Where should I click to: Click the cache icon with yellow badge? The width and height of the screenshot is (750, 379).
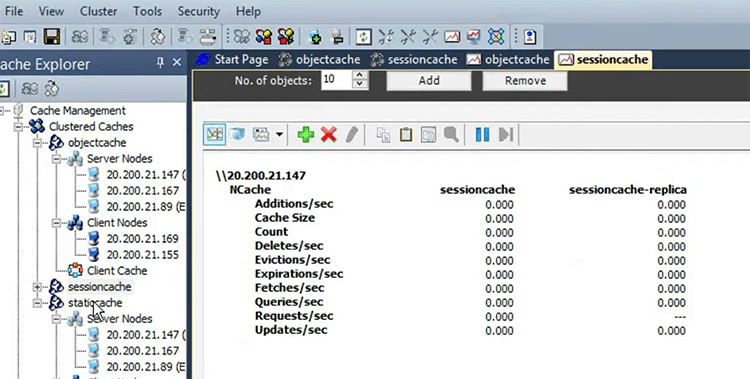(x=264, y=37)
